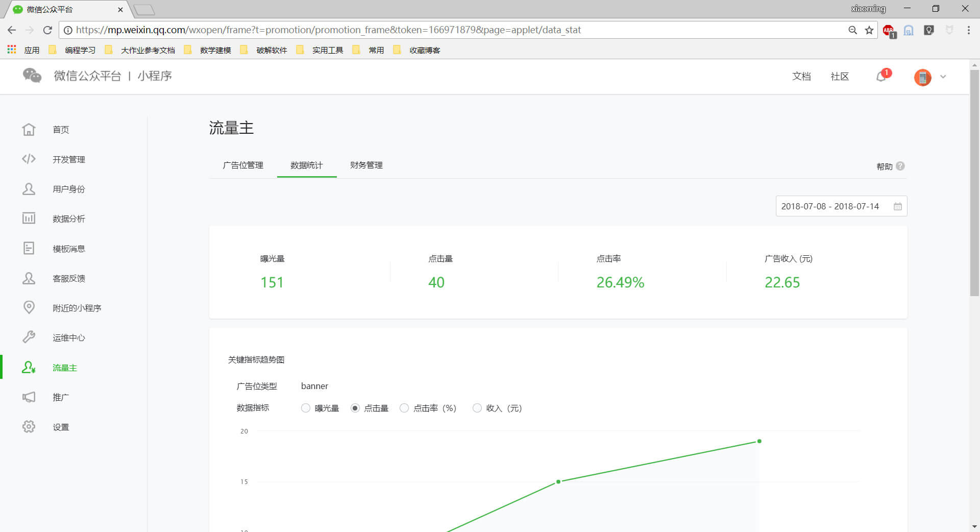The width and height of the screenshot is (980, 532).
Task: Click the 帮助 help link
Action: pyautogui.click(x=885, y=166)
